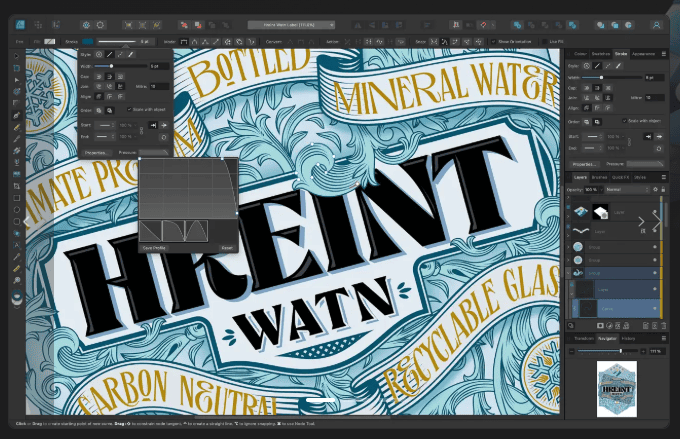Select the Pencil tool

(16, 128)
